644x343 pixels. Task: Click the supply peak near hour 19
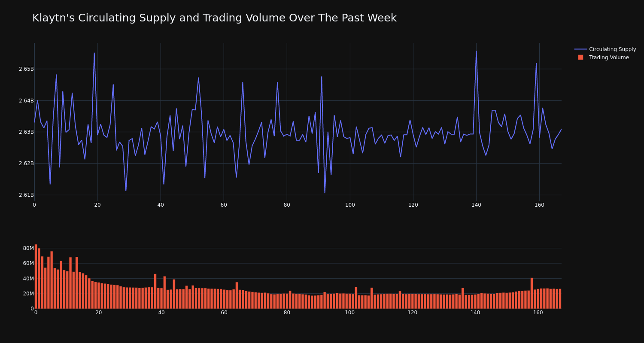(94, 53)
